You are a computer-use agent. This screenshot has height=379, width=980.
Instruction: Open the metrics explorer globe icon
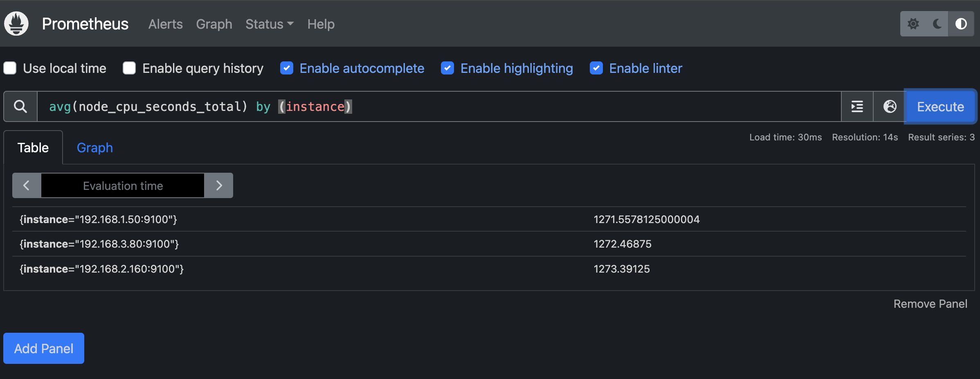point(890,106)
